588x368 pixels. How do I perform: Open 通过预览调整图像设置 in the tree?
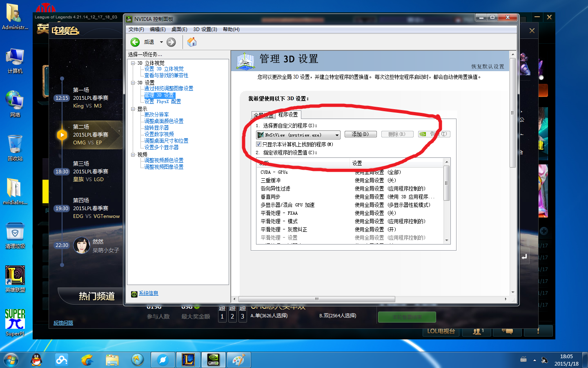[x=169, y=88]
